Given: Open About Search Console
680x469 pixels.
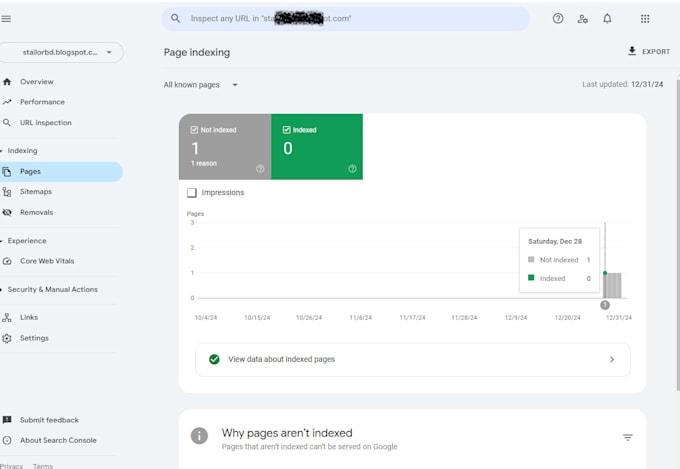Looking at the screenshot, I should pyautogui.click(x=59, y=440).
